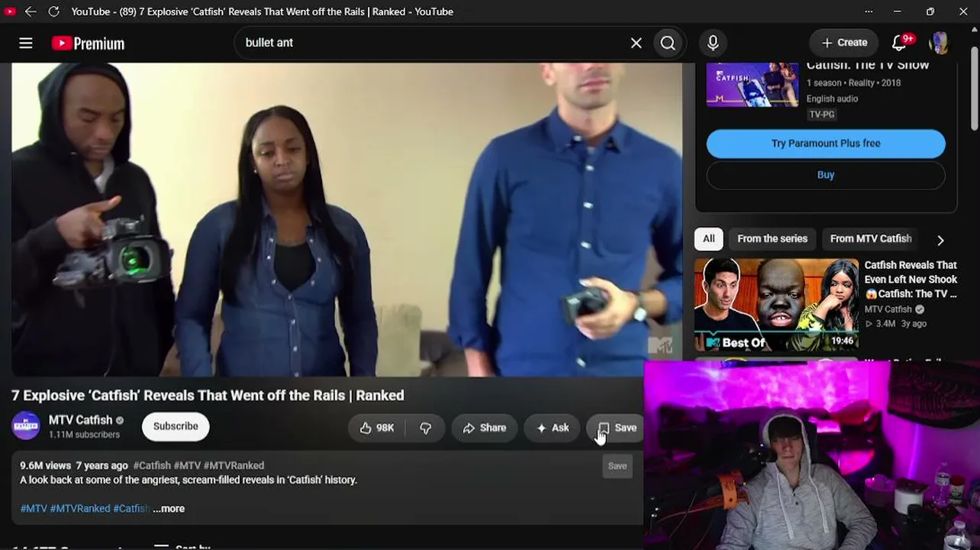The image size is (980, 550).
Task: Click the Save button with bookmark icon
Action: click(x=615, y=428)
